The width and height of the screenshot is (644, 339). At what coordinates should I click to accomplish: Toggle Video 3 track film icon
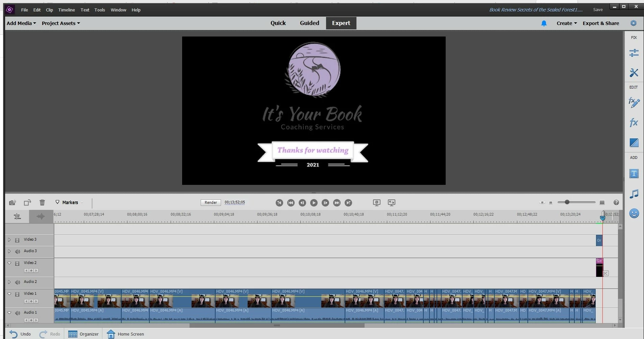[x=17, y=240]
